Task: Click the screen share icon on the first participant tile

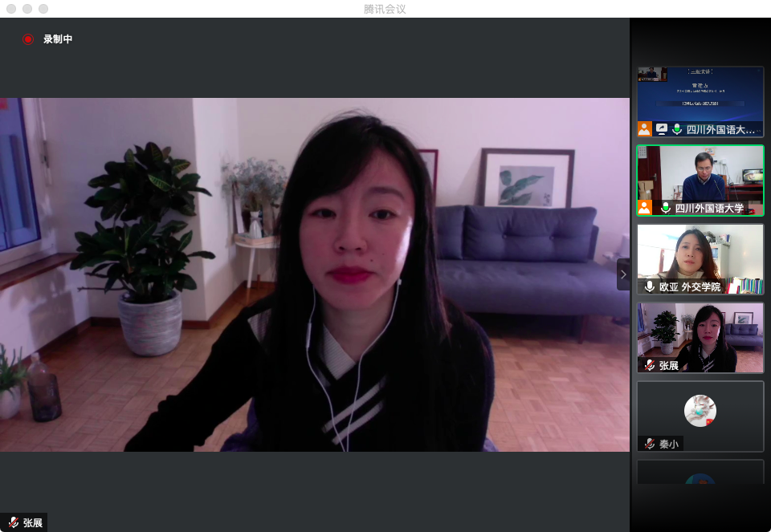Action: [x=662, y=128]
